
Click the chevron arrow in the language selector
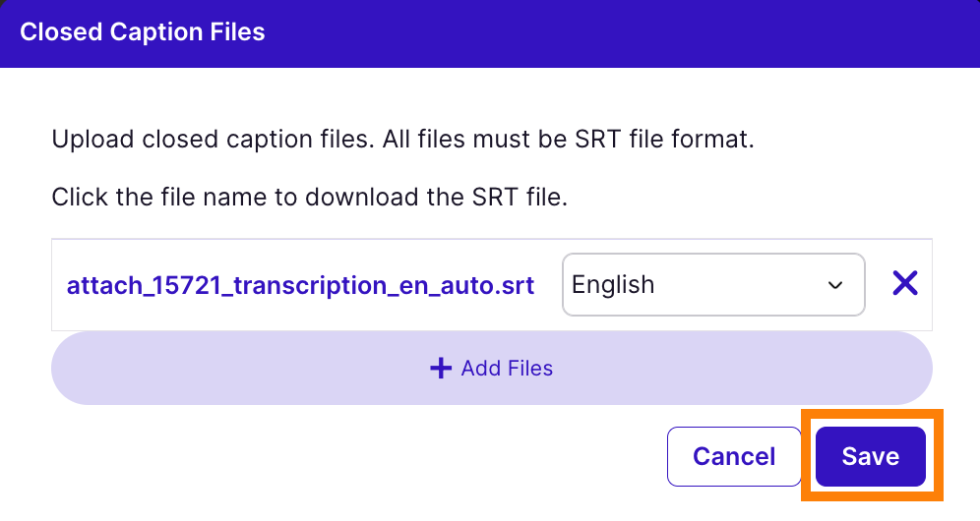(835, 285)
